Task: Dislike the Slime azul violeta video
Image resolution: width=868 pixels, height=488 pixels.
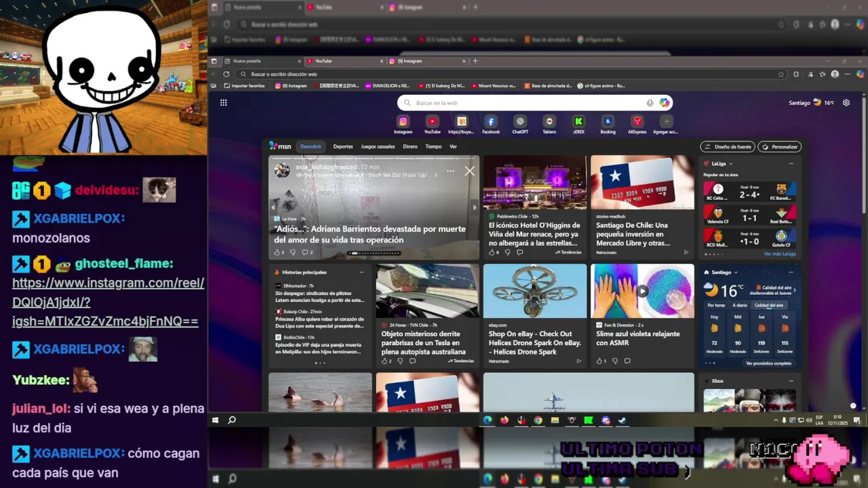Action: [615, 361]
